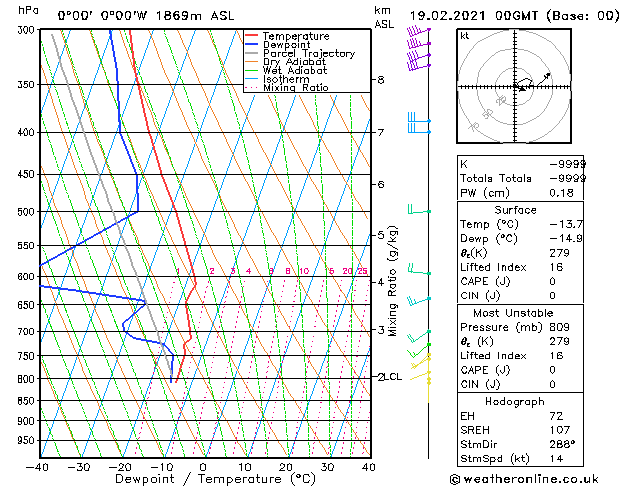This screenshot has width=629, height=486.
Task: Click the Hodograph section header
Action: pos(515,402)
